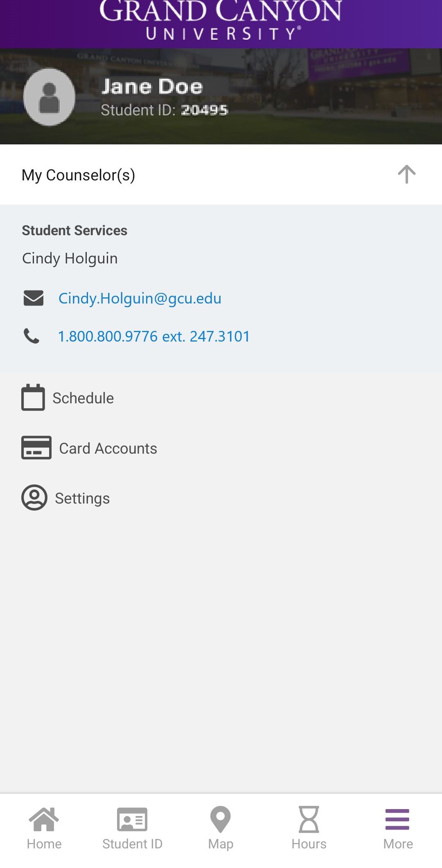The height and width of the screenshot is (868, 442).
Task: View the Hours tab
Action: 309,828
